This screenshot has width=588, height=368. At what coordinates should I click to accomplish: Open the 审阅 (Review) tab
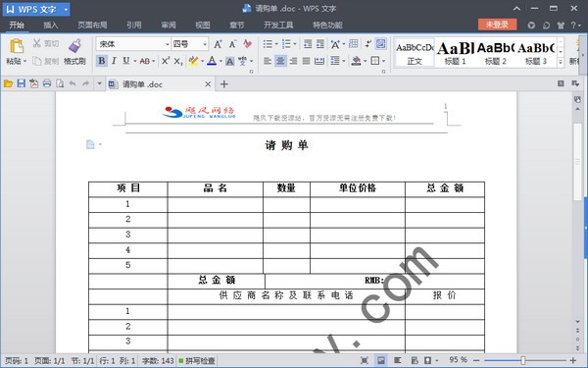(169, 26)
